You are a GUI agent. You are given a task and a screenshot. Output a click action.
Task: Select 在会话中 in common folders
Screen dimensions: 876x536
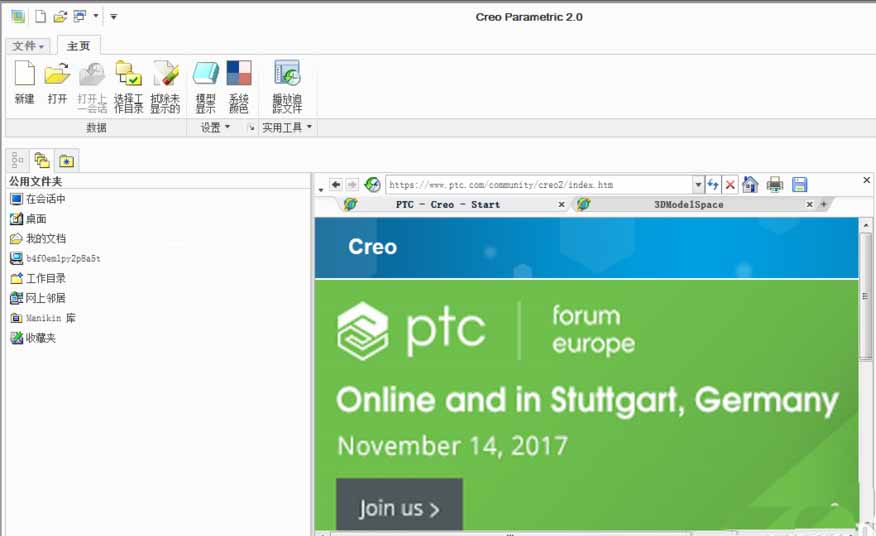(x=38, y=199)
